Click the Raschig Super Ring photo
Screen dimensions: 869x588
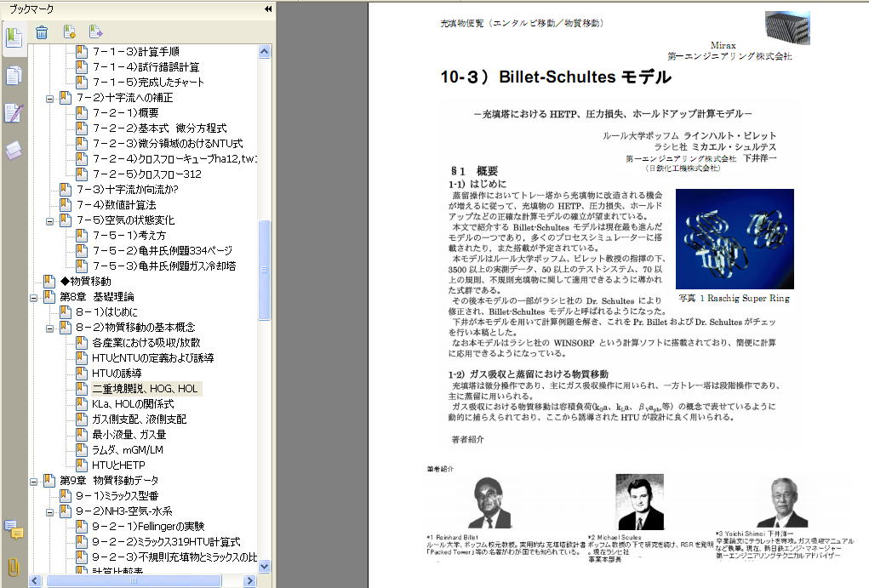point(735,239)
